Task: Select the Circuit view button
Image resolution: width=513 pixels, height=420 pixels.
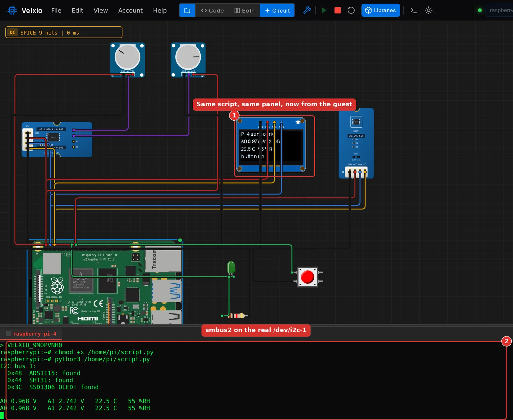Action: [277, 10]
